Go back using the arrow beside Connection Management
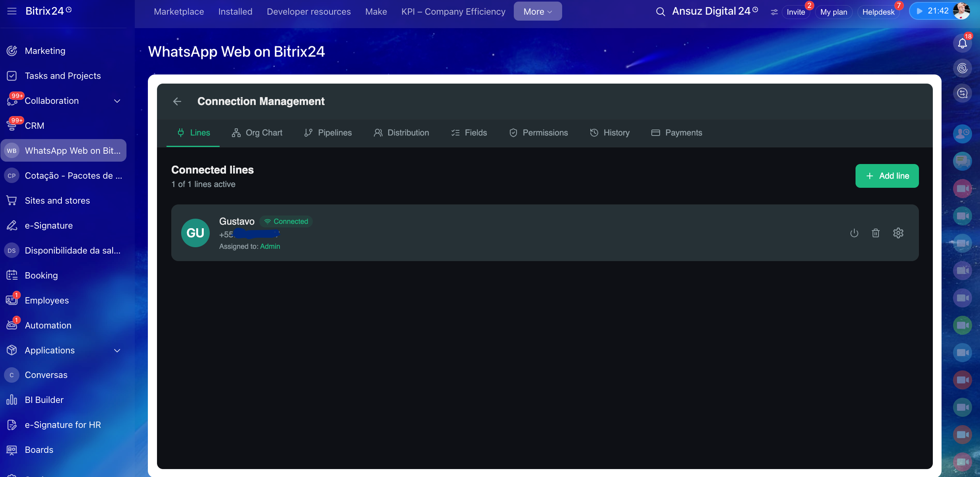The image size is (980, 477). [177, 101]
